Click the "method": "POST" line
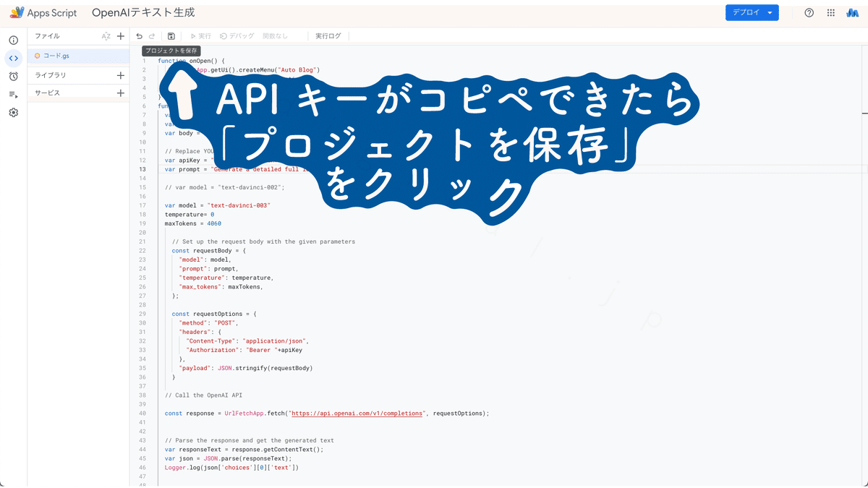The image size is (868, 488). pyautogui.click(x=208, y=323)
